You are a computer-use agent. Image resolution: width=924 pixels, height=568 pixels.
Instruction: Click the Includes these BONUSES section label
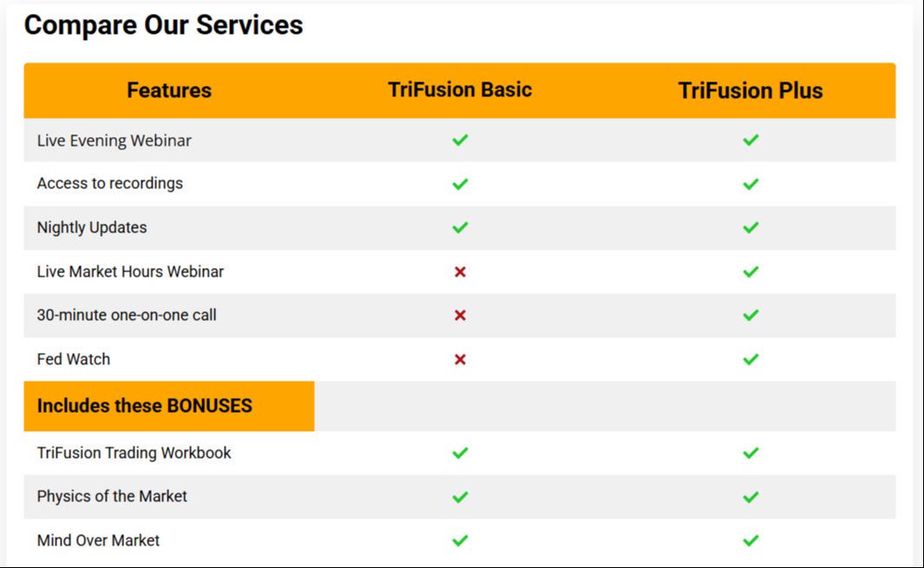click(144, 405)
